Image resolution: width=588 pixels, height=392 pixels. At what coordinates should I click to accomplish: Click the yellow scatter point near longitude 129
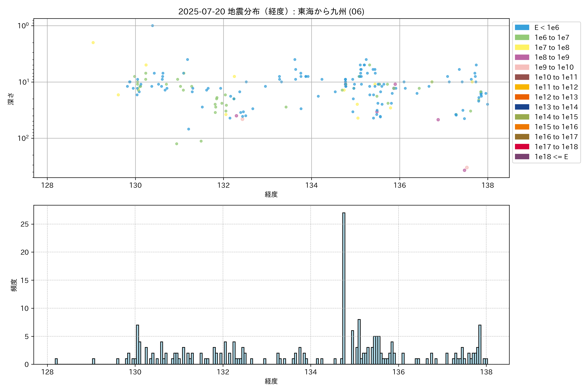pos(93,43)
